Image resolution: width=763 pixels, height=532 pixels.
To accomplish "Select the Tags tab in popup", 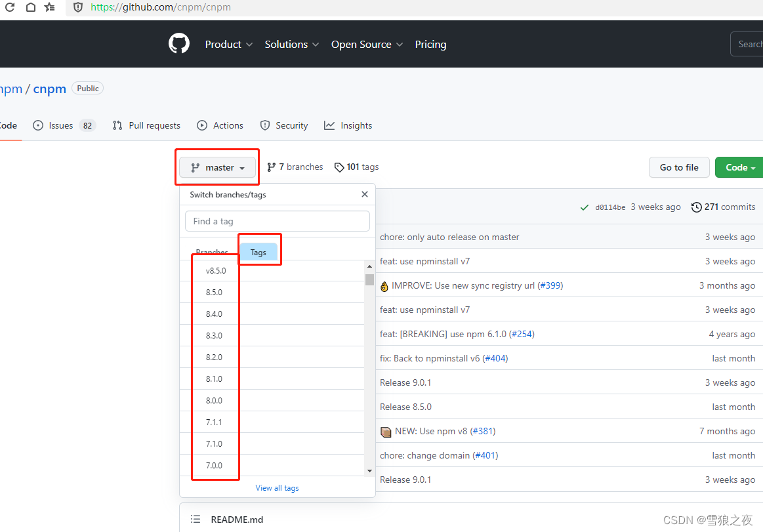I will click(x=258, y=252).
